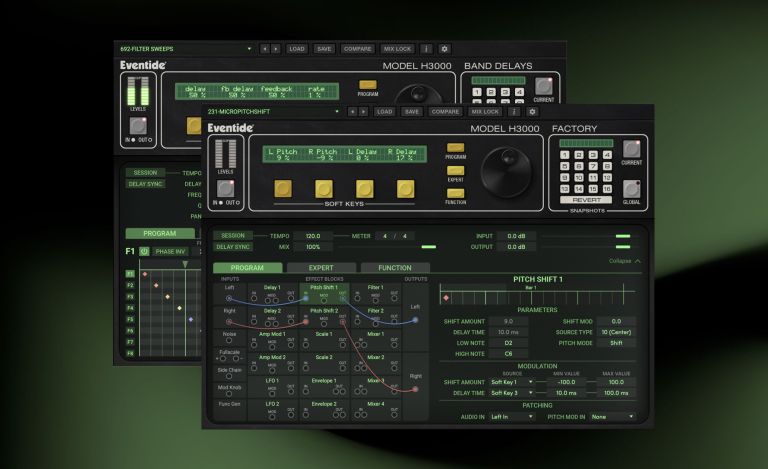Click REVERT under snapshots
Viewport: 768px width, 469px height.
tap(586, 200)
